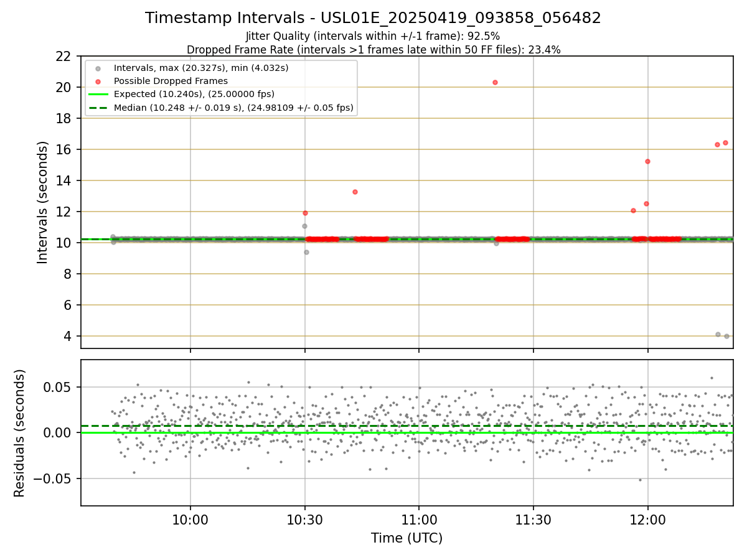
Task: Click the '10:00' x-axis tick label
Action: tap(190, 520)
